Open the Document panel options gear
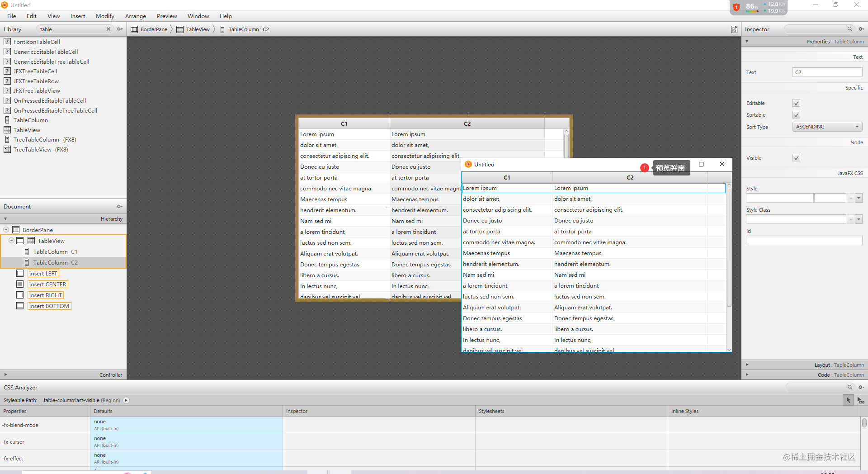 click(x=119, y=206)
